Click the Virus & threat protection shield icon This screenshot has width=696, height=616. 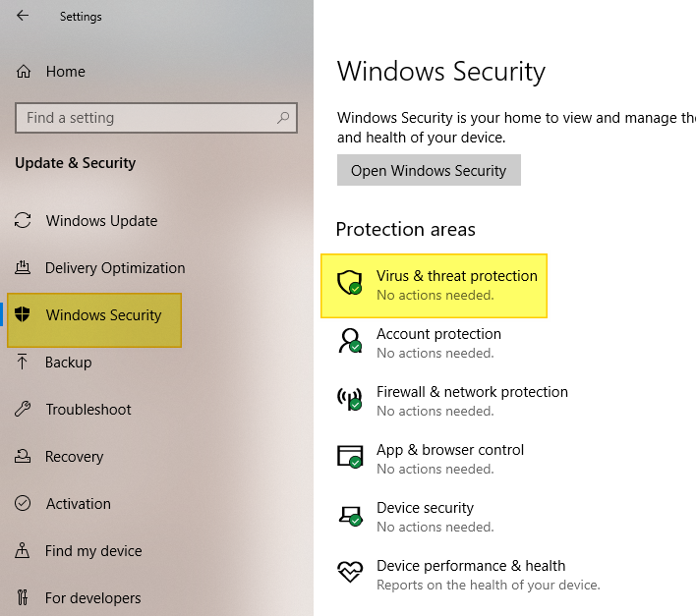point(350,284)
